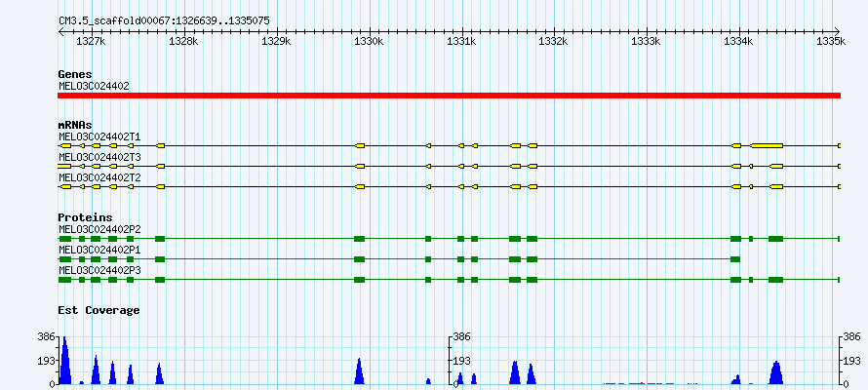Image resolution: width=868 pixels, height=390 pixels.
Task: Click the tallest EST coverage peak at left
Action: pos(64,363)
